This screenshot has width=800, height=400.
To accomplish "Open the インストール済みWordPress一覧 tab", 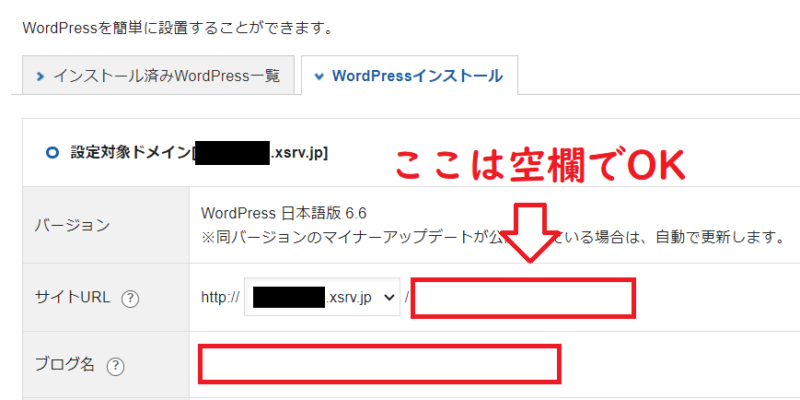I will coord(158,76).
